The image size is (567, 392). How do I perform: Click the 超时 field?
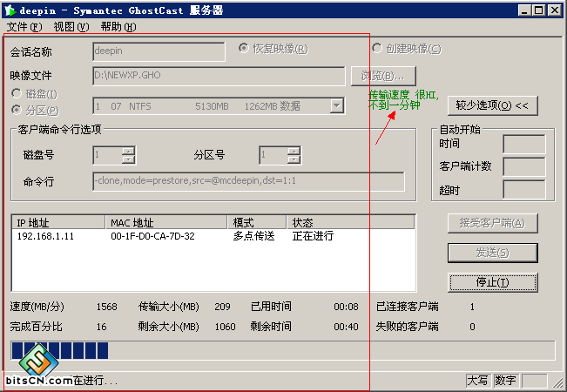point(524,190)
